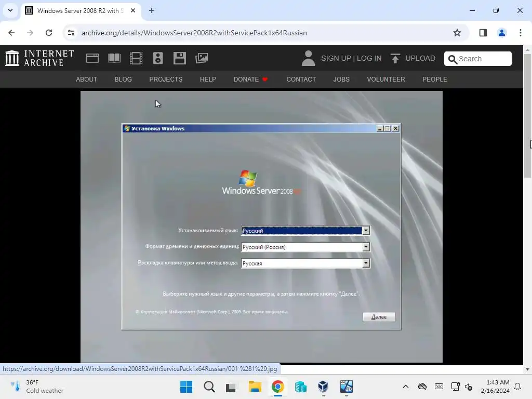This screenshot has width=532, height=399.
Task: Open the Texts book icon
Action: (x=114, y=58)
